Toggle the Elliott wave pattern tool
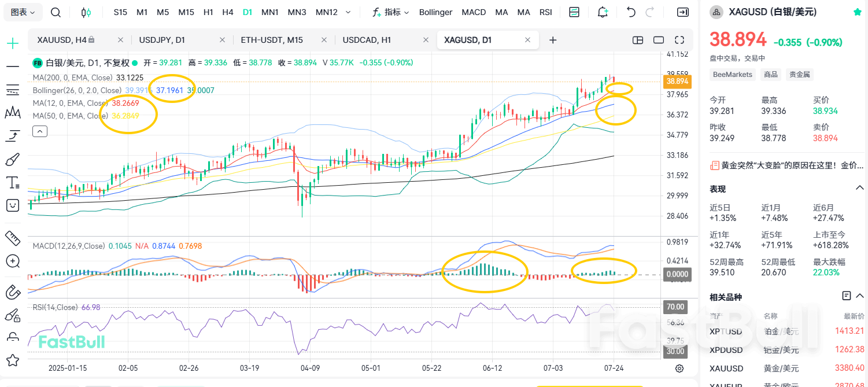 [x=12, y=113]
